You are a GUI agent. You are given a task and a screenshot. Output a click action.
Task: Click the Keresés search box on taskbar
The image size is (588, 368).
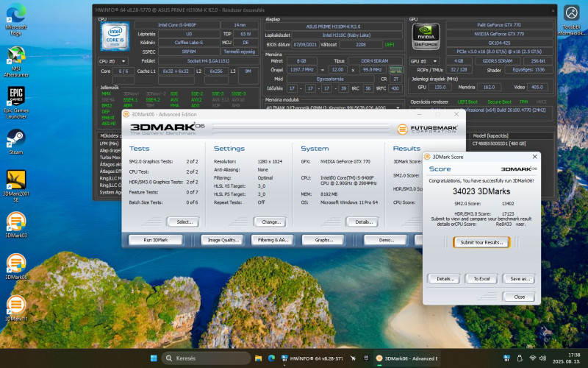206,358
